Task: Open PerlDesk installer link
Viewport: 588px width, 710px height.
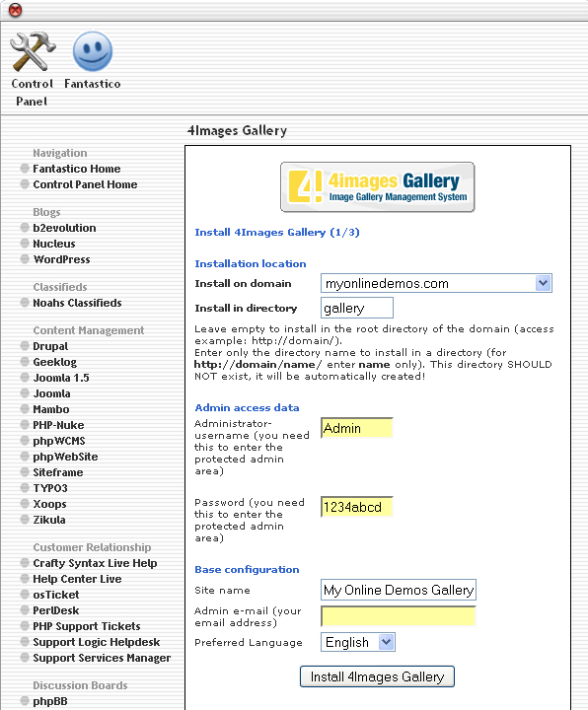Action: pos(55,610)
